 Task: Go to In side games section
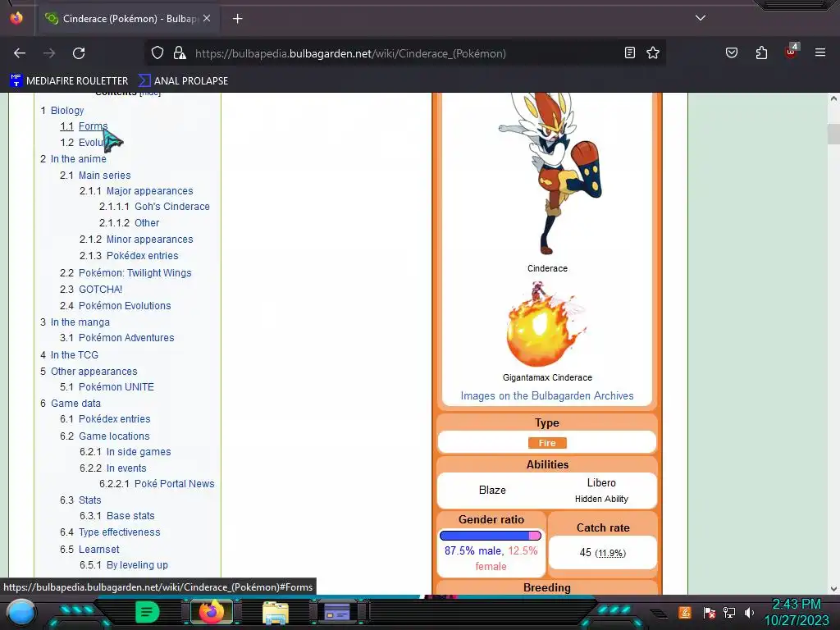pos(138,452)
